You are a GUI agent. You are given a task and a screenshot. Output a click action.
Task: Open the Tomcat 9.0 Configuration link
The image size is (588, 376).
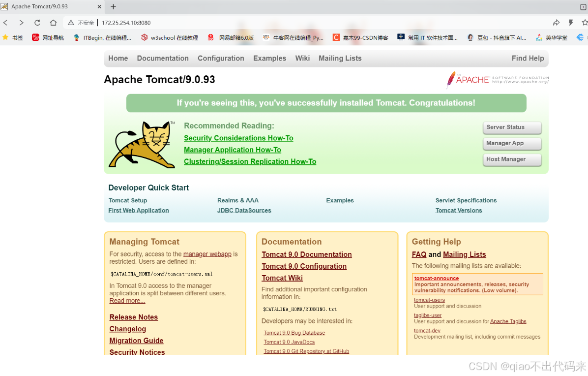[x=304, y=266]
